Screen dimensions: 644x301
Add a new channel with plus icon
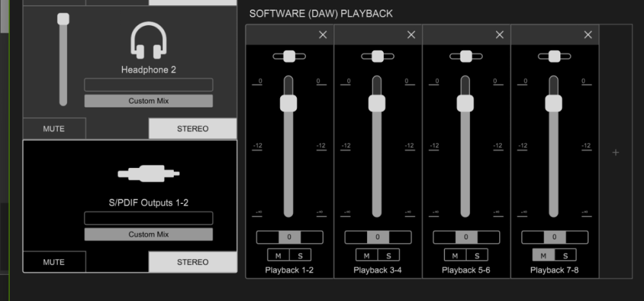616,152
